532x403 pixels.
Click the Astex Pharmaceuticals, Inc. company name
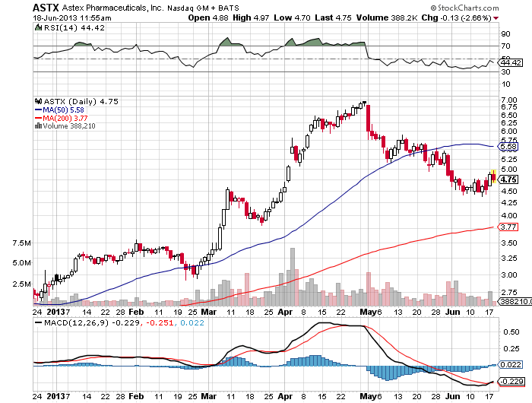click(x=112, y=8)
